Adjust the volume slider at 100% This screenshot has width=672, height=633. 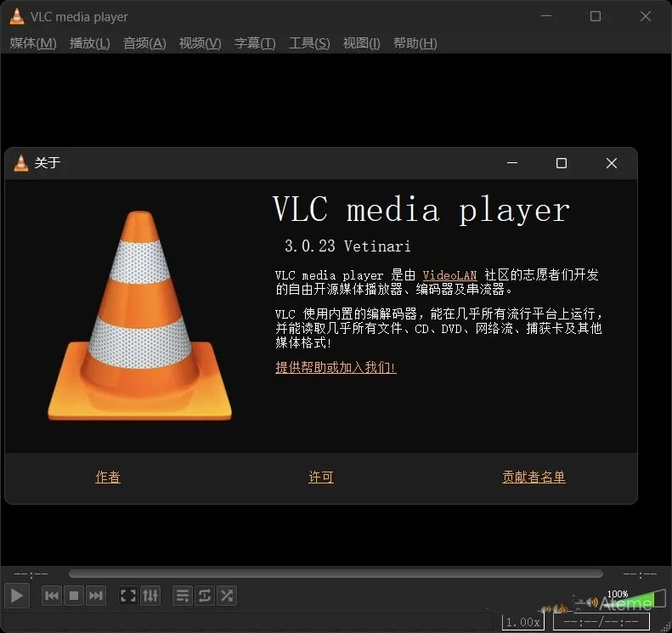coord(634,598)
